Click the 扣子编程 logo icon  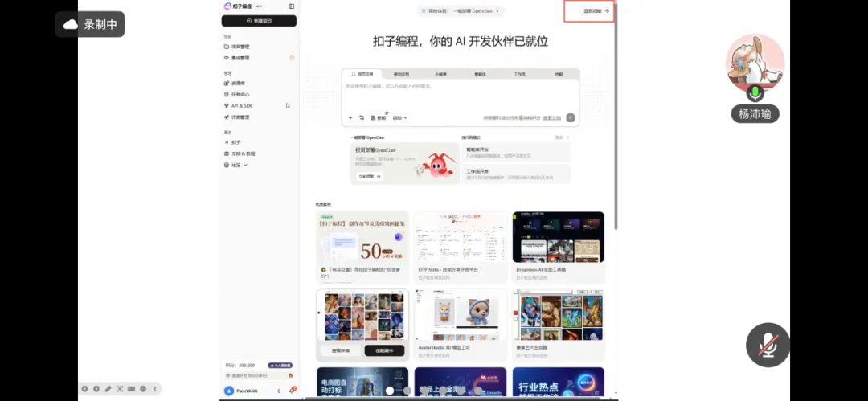coord(227,6)
